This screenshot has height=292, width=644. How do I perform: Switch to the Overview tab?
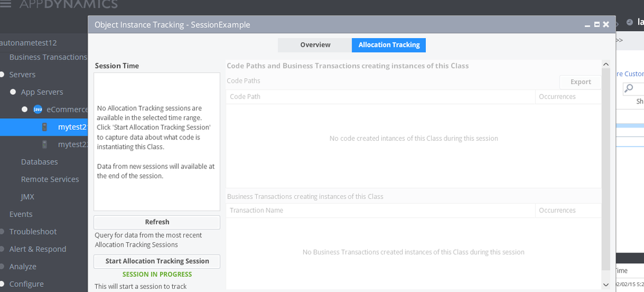pyautogui.click(x=315, y=45)
